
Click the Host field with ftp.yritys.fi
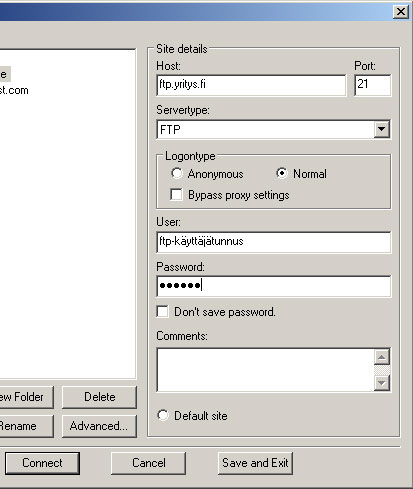tap(251, 85)
